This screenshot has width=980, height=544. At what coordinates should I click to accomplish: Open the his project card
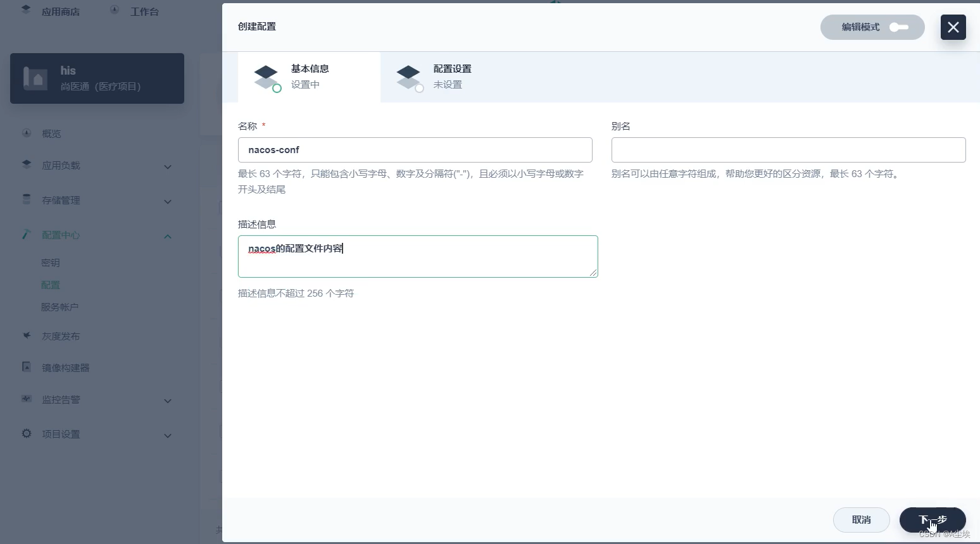click(97, 78)
